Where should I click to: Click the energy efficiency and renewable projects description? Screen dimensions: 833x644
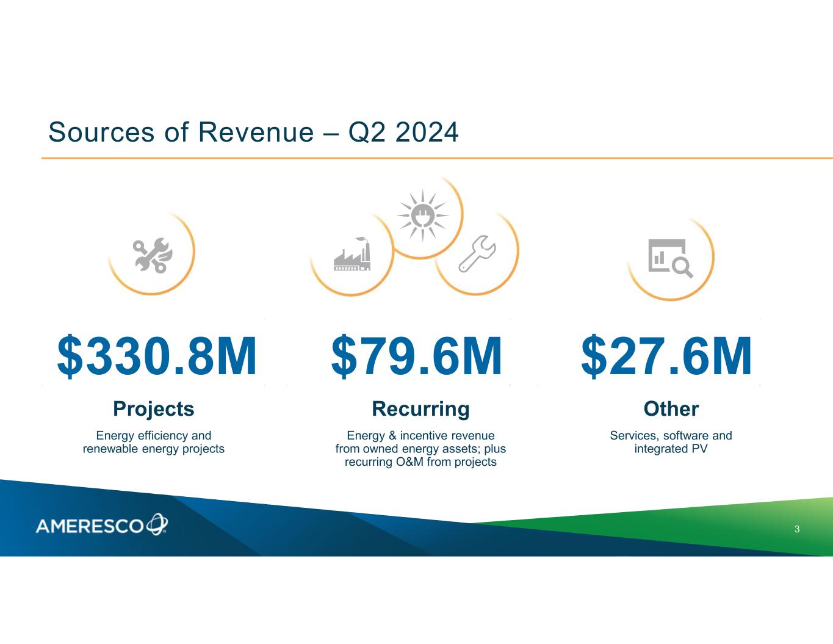tap(154, 442)
